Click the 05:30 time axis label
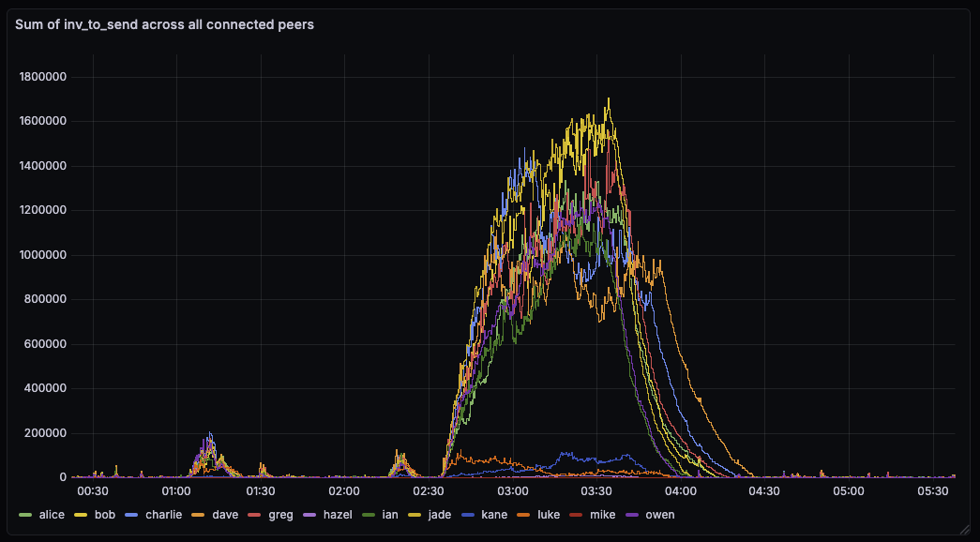This screenshot has height=542, width=980. tap(932, 490)
